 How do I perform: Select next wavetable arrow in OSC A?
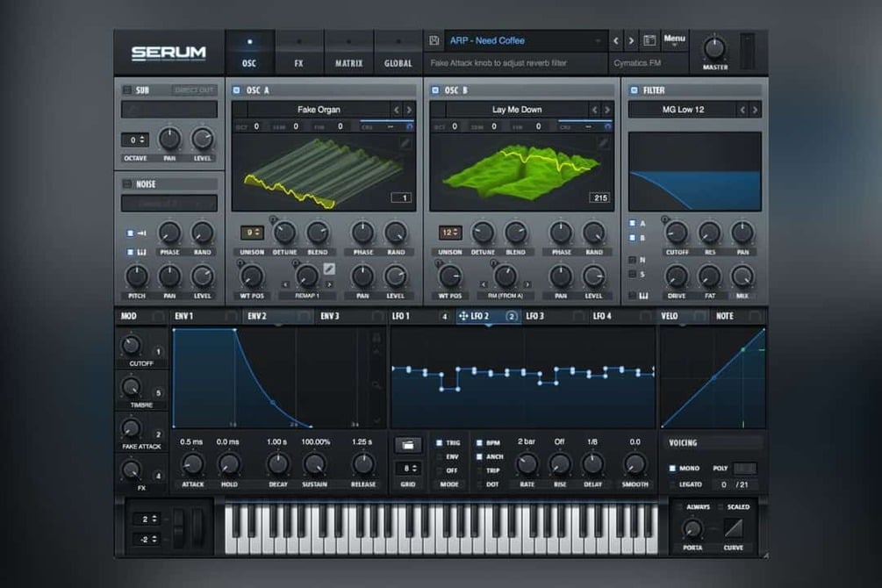409,110
